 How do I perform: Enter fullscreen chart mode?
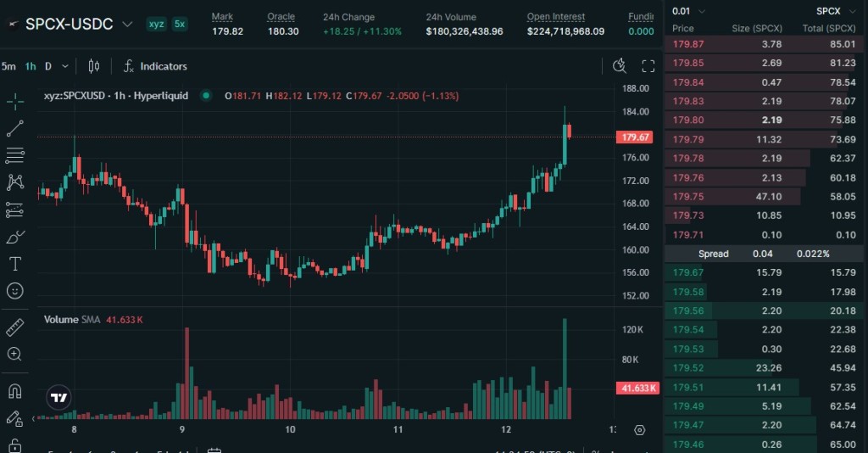coord(648,66)
